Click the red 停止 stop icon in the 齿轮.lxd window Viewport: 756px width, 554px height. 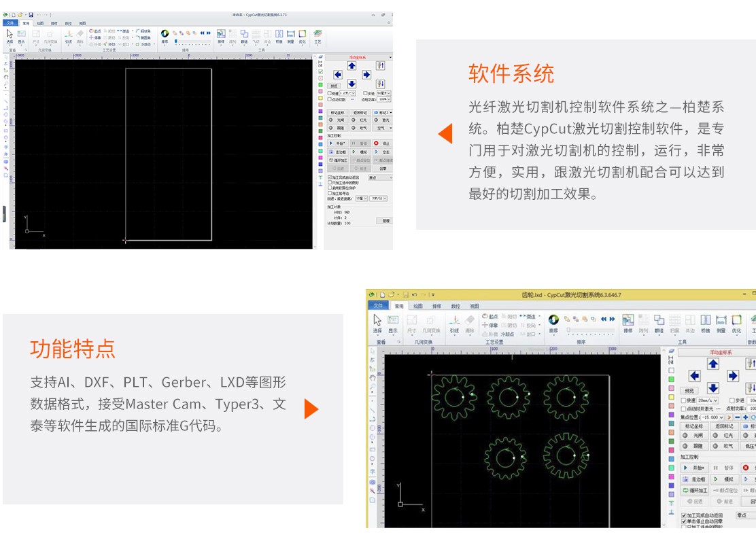[x=746, y=468]
